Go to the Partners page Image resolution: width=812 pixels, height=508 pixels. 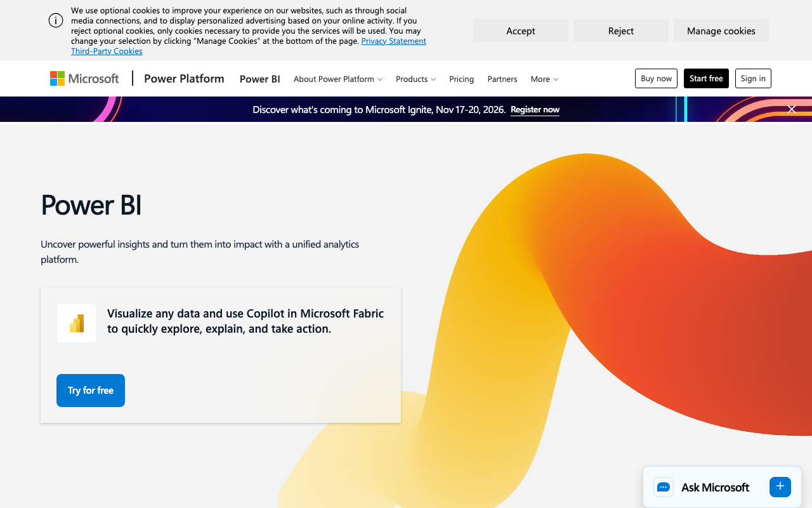pyautogui.click(x=502, y=79)
